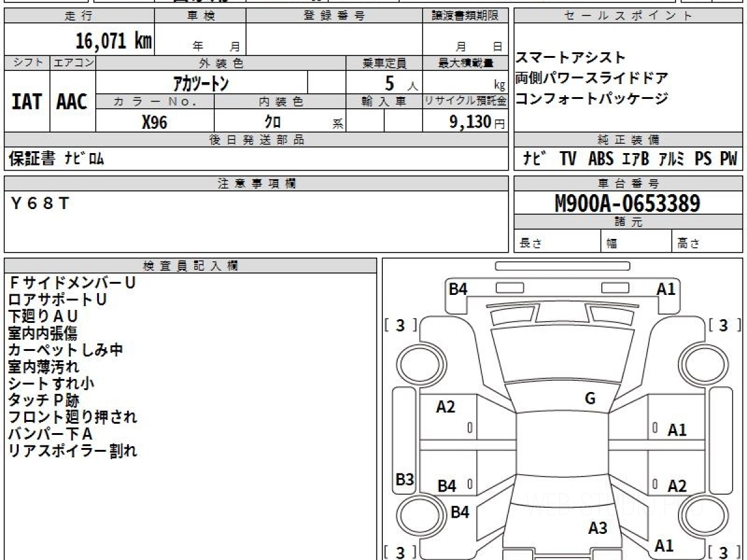The height and width of the screenshot is (560, 747).
Task: Select TV in the equipment list
Action: pos(568,159)
